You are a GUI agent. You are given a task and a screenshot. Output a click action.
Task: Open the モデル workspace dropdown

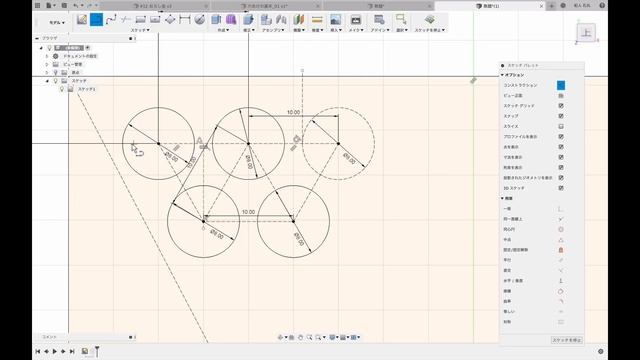[x=57, y=22]
